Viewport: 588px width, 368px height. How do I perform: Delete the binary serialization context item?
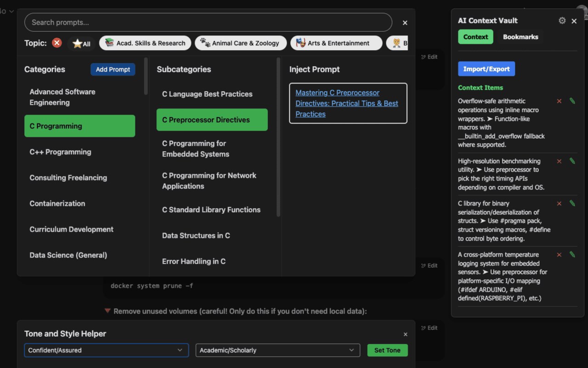(x=559, y=203)
